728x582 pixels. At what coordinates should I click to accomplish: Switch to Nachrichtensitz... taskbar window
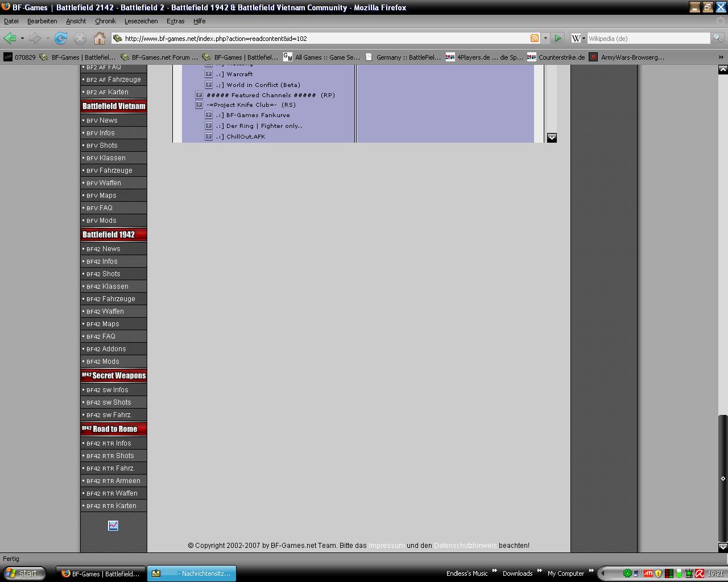click(192, 573)
